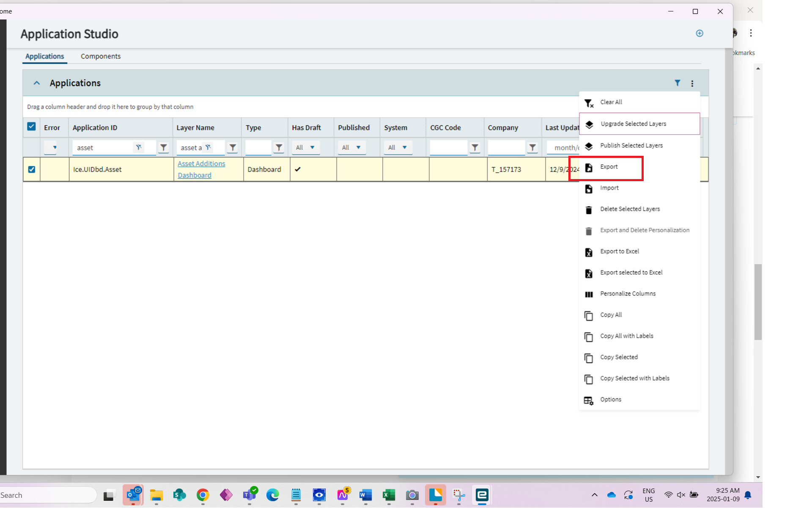The width and height of the screenshot is (812, 508).
Task: Uncheck the select-all header checkbox
Action: [x=31, y=127]
